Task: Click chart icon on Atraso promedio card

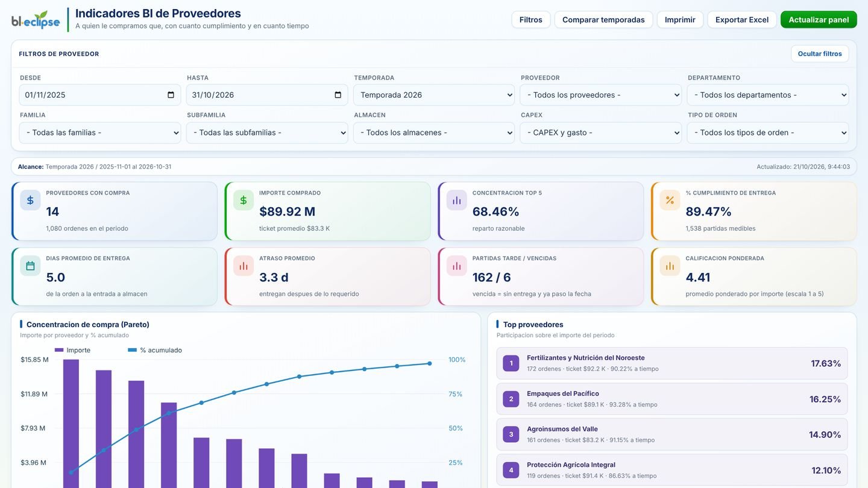Action: point(244,266)
